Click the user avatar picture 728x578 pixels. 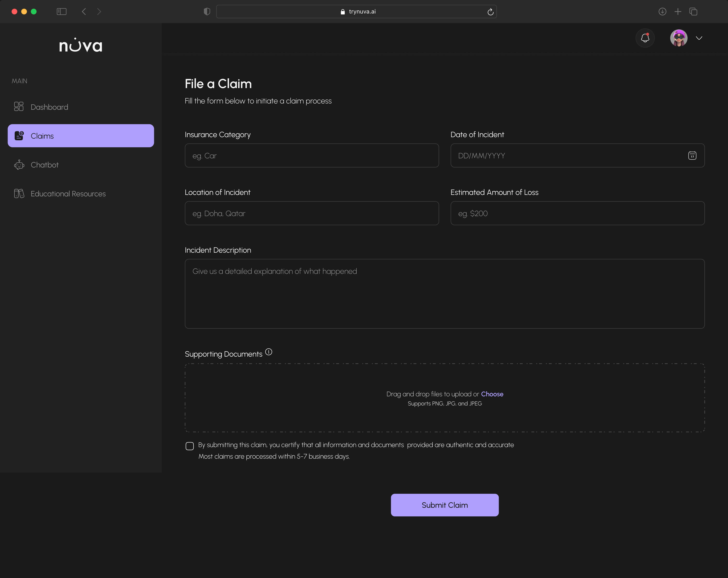click(678, 38)
